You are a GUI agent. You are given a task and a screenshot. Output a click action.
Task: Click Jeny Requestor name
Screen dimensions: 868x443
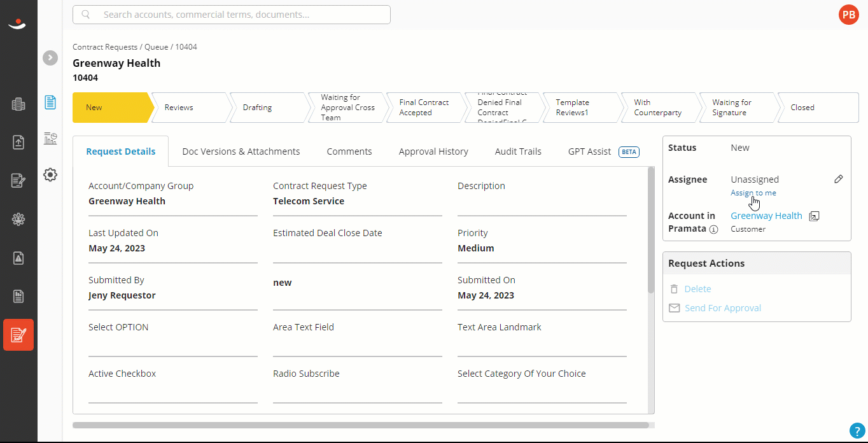(122, 295)
